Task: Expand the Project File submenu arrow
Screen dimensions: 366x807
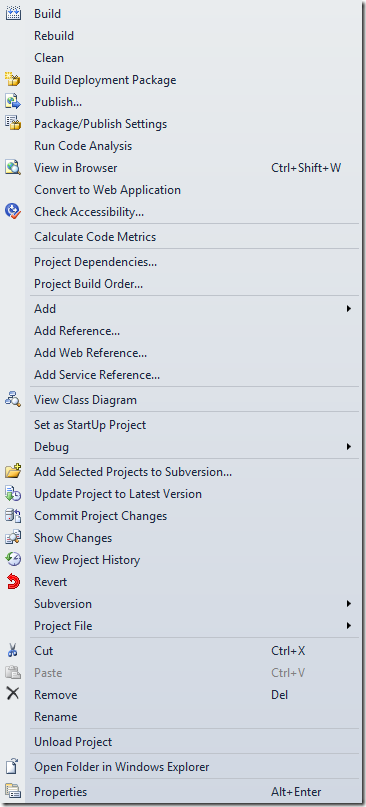Action: [x=348, y=626]
